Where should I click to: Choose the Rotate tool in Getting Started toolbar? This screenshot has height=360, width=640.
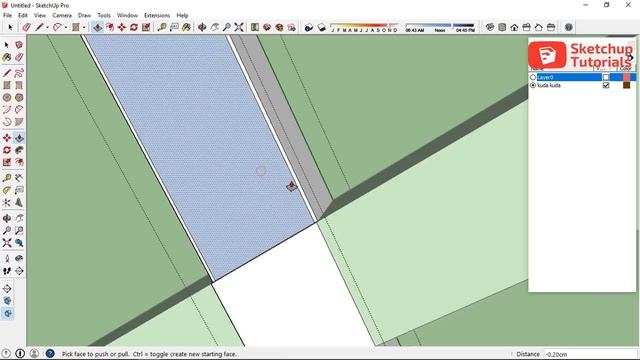pos(134,27)
